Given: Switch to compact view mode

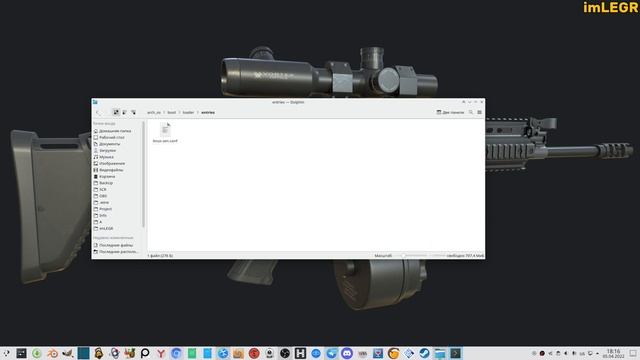Looking at the screenshot, I should (125, 112).
